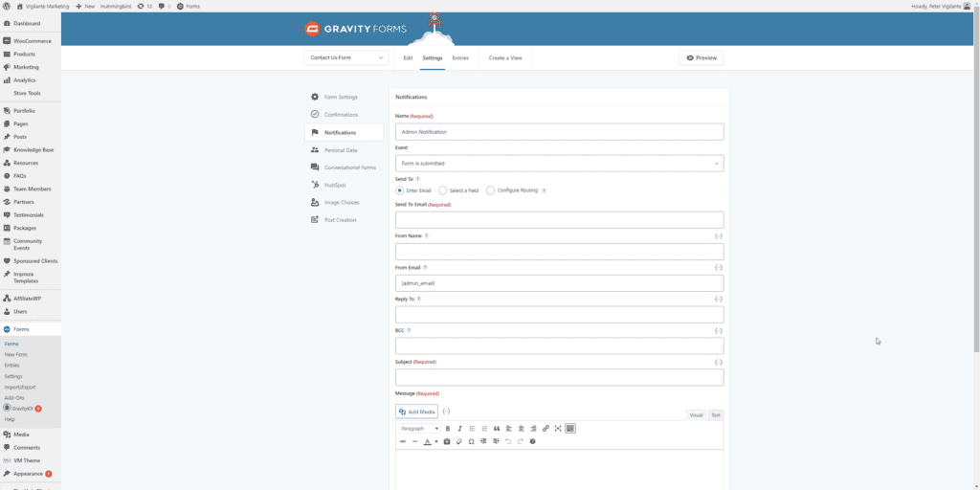Click the help icon next to Send To
Image resolution: width=980 pixels, height=490 pixels.
(418, 179)
